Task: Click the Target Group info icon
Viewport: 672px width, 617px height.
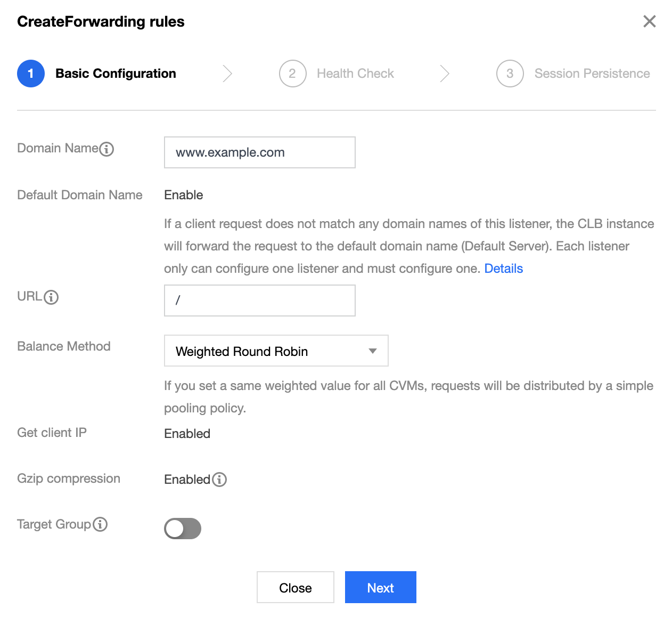Action: 100,524
